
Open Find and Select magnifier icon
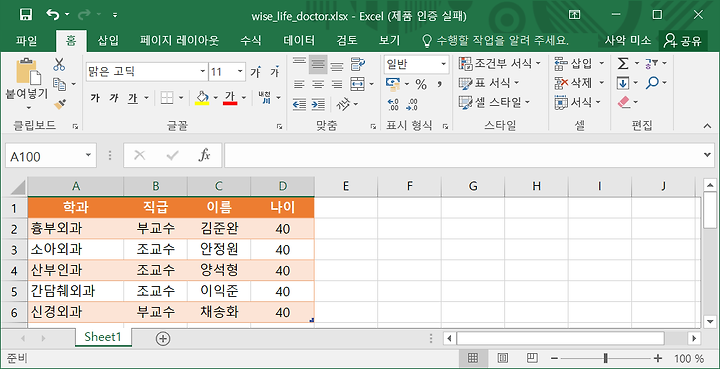click(x=652, y=83)
